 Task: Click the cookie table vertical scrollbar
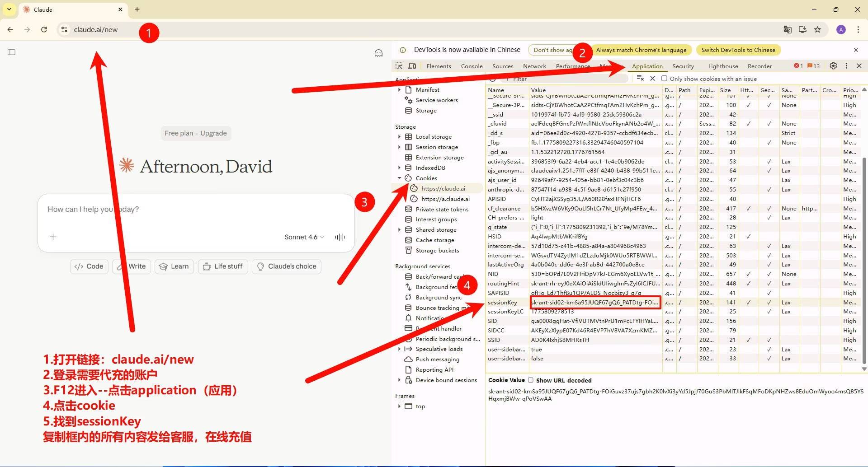[x=864, y=260]
